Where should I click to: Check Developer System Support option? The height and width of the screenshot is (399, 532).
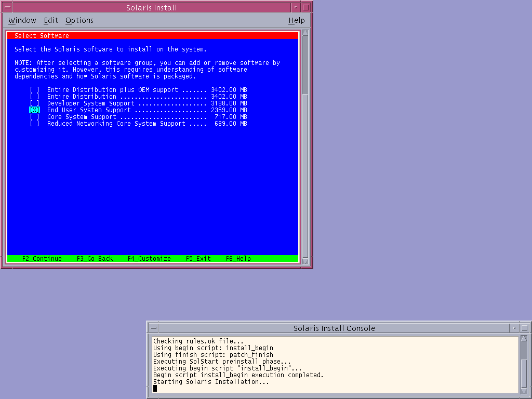point(35,103)
